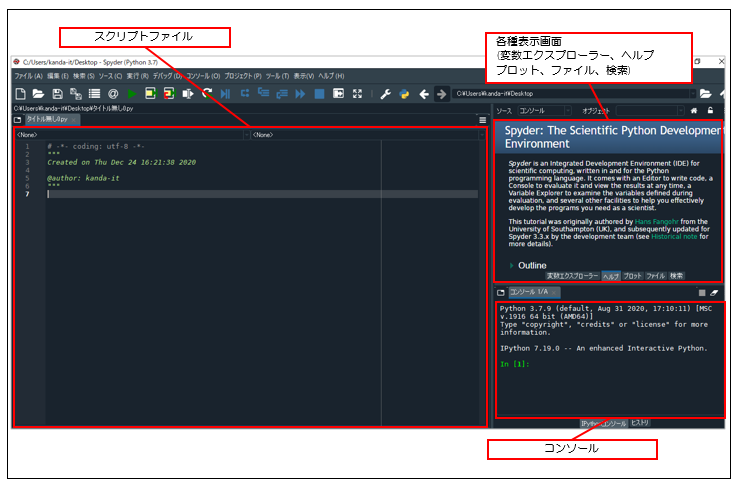Screen dimensions: 742x486
Task: Click the eraser icon in console pane
Action: point(714,292)
